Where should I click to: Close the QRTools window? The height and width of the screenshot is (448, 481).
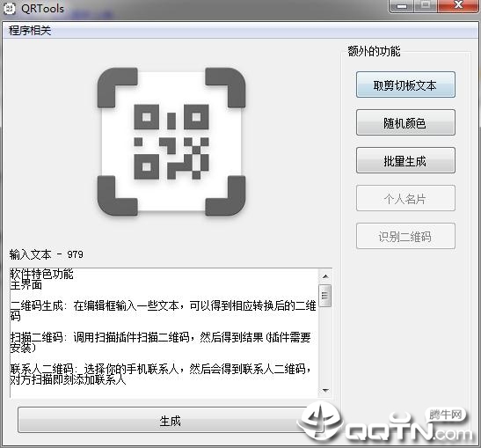pyautogui.click(x=458, y=6)
